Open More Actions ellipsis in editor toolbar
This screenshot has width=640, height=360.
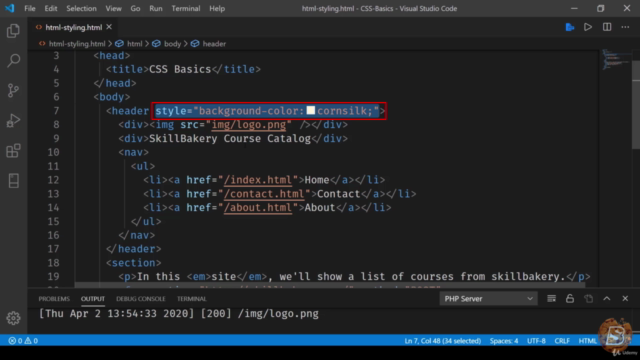(x=625, y=27)
